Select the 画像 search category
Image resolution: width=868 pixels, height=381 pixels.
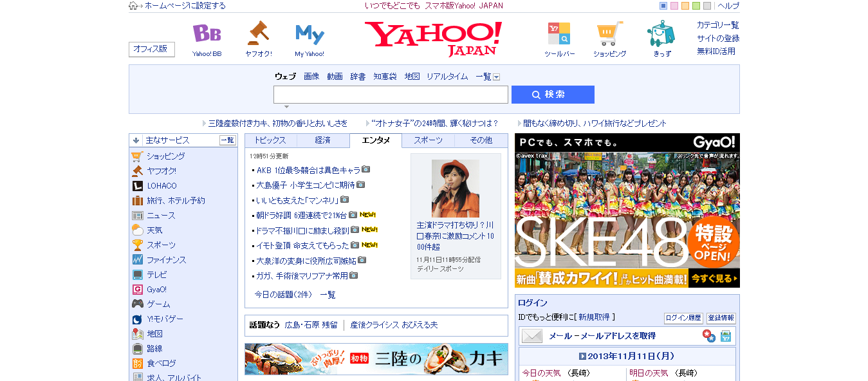pyautogui.click(x=311, y=77)
